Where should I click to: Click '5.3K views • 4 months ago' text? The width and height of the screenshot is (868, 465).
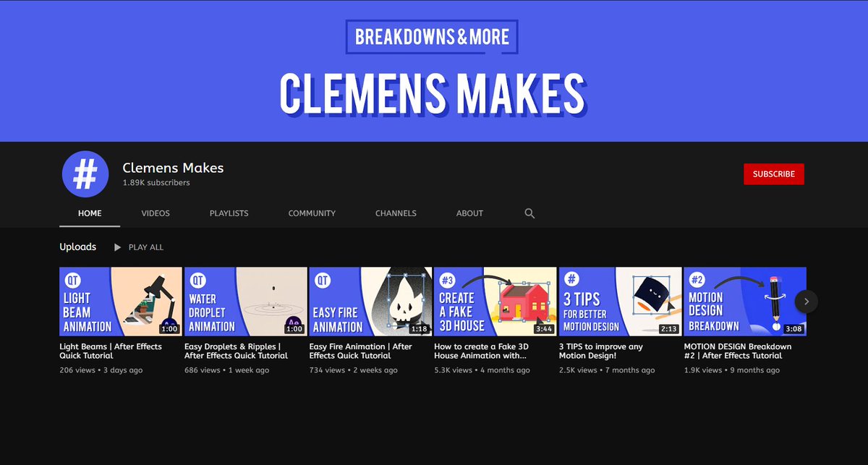point(482,370)
